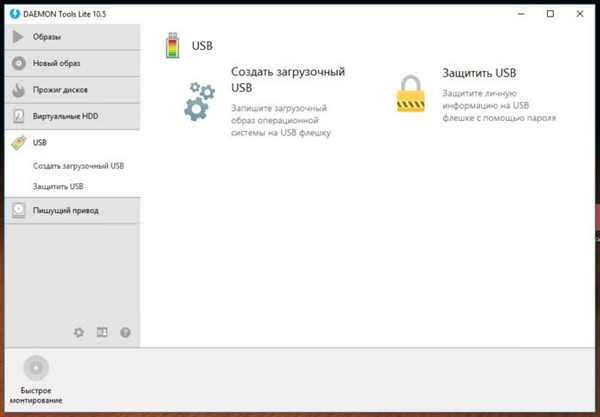Click the Защитите личную информацию description text
Viewport: 600px width, 417px height.
499,105
